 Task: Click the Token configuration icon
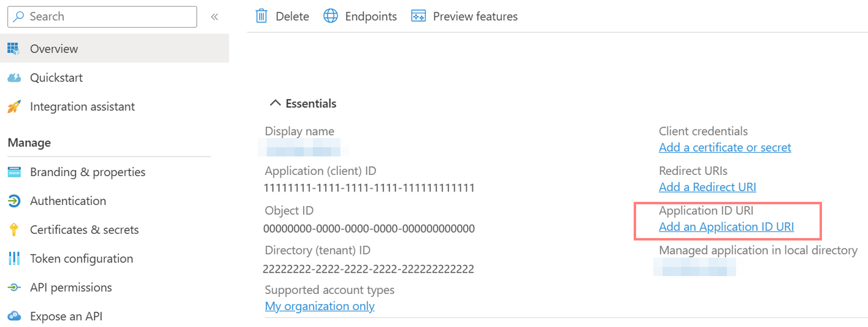tap(14, 259)
